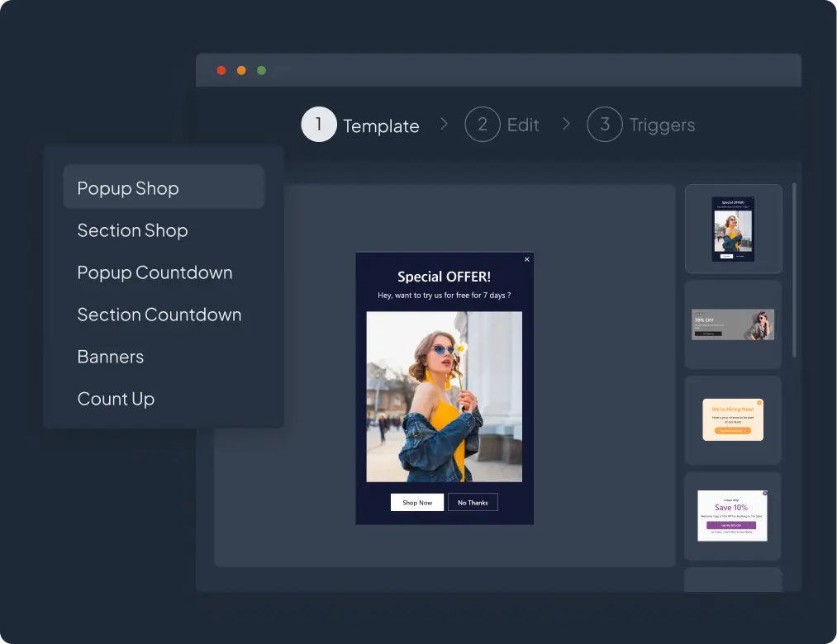Select Popup Shop from the menu
837x644 pixels.
(128, 188)
